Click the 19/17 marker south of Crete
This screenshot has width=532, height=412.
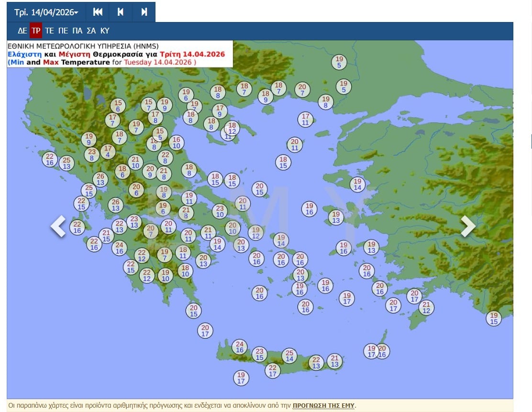click(x=241, y=378)
